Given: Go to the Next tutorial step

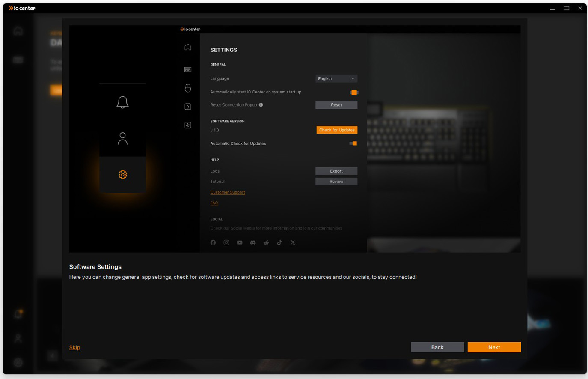Looking at the screenshot, I should pos(494,347).
